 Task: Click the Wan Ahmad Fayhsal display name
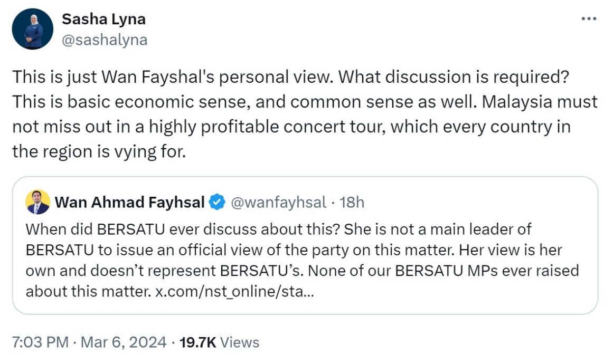[x=129, y=202]
